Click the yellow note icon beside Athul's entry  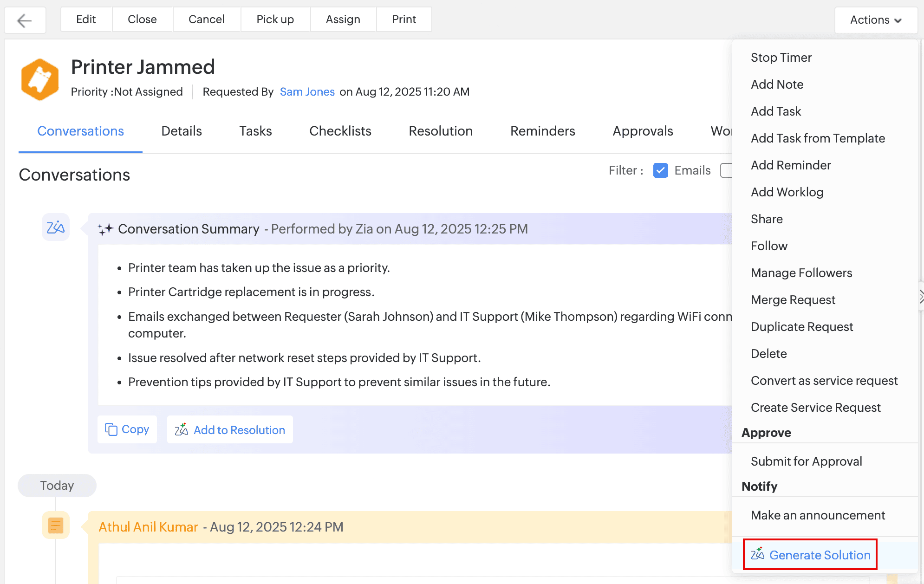pyautogui.click(x=56, y=525)
